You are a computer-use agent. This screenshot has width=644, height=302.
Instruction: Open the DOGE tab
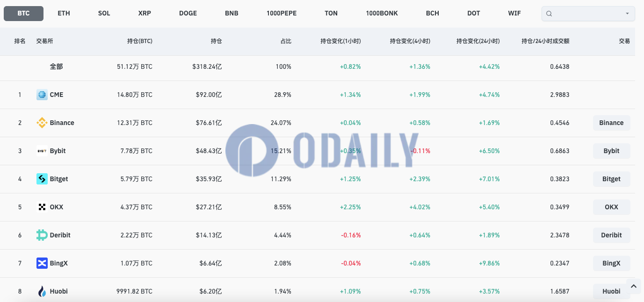pos(188,14)
